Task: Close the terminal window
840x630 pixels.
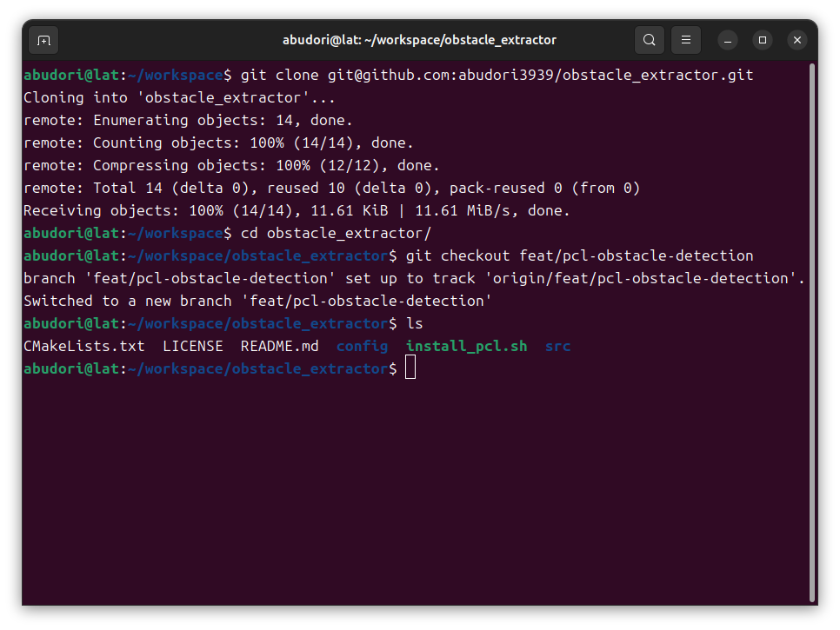Action: click(x=797, y=40)
